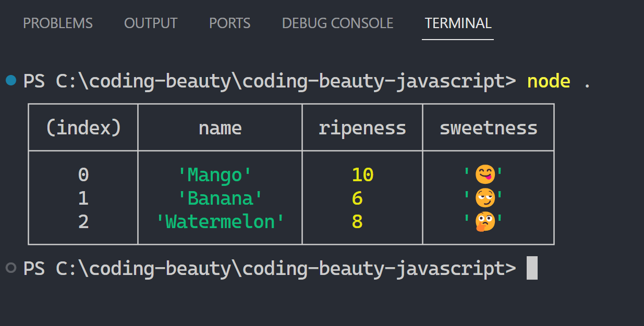The image size is (644, 326).
Task: Select the TERMINAL tab
Action: (x=458, y=23)
